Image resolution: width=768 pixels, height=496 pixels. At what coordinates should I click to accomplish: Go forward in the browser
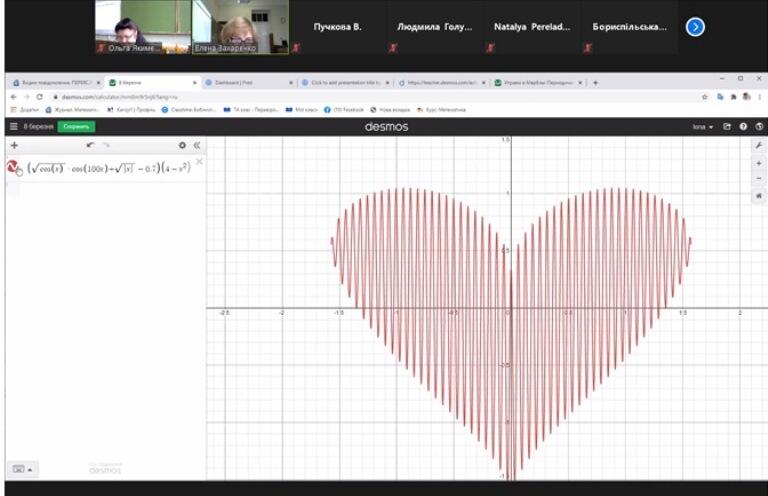point(26,97)
